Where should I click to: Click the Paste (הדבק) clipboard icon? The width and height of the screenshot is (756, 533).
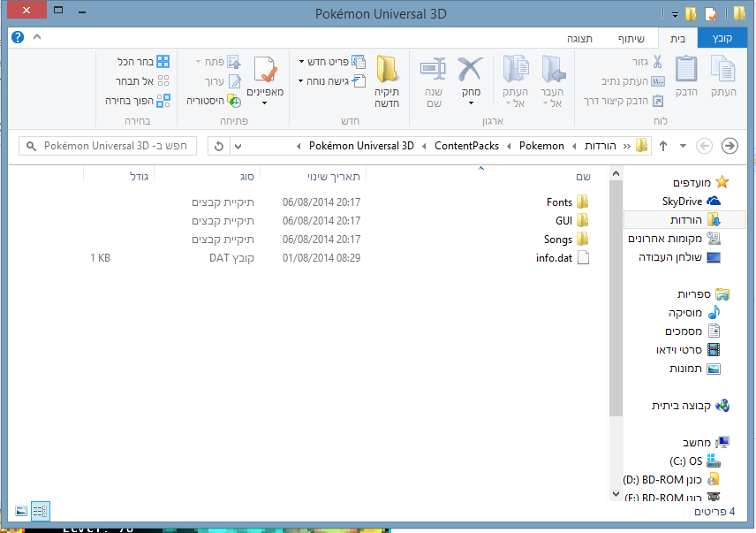click(x=686, y=69)
